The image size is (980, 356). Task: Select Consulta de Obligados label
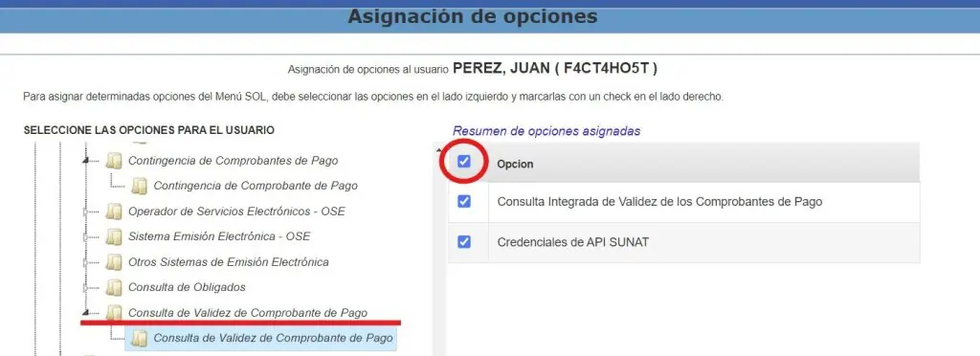coord(187,287)
